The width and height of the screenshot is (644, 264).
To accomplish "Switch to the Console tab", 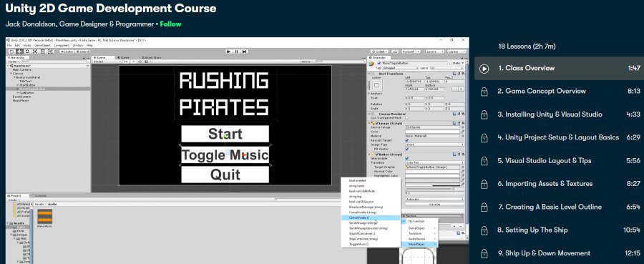I will 40,196.
